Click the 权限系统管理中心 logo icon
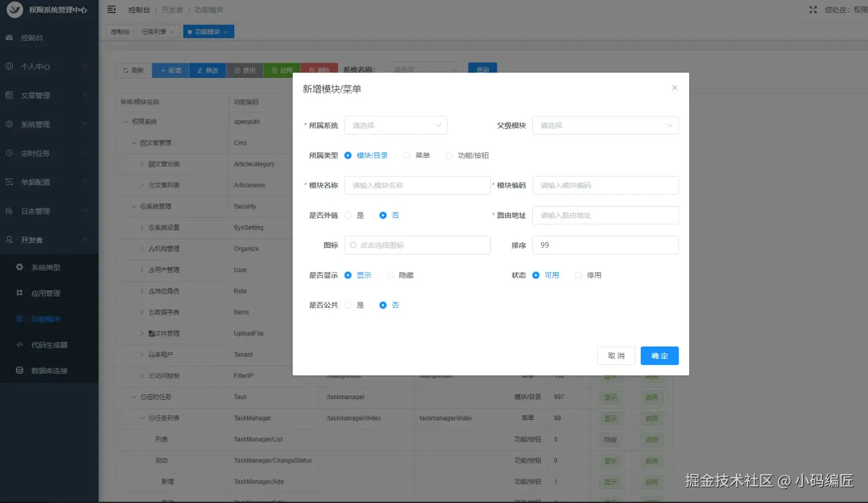The image size is (868, 503). tap(14, 9)
